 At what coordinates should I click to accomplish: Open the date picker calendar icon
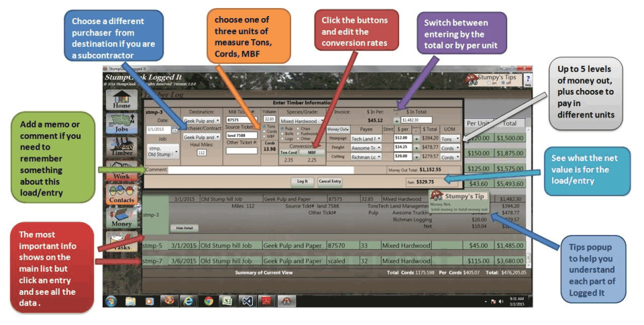(x=174, y=130)
